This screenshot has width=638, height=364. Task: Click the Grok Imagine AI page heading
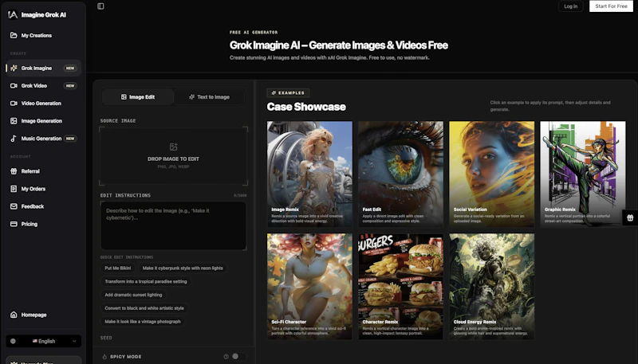point(338,45)
